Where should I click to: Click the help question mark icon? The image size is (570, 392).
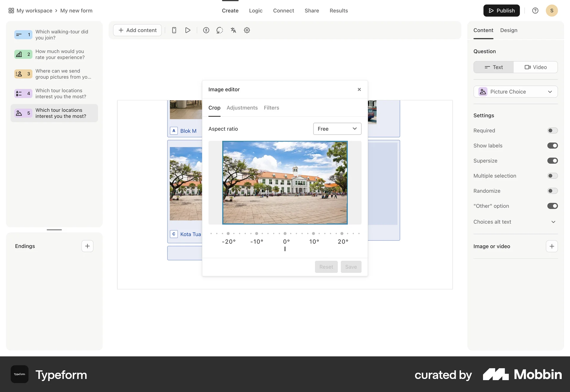coord(535,10)
